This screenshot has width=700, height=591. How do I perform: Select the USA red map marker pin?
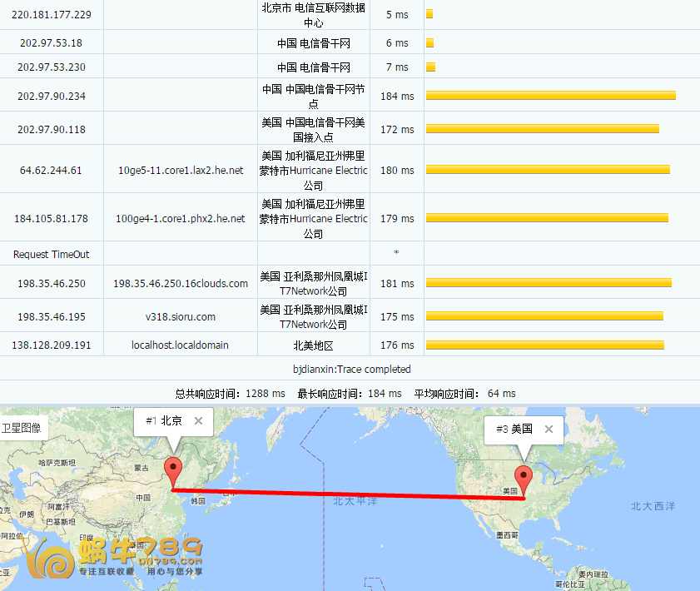(523, 477)
